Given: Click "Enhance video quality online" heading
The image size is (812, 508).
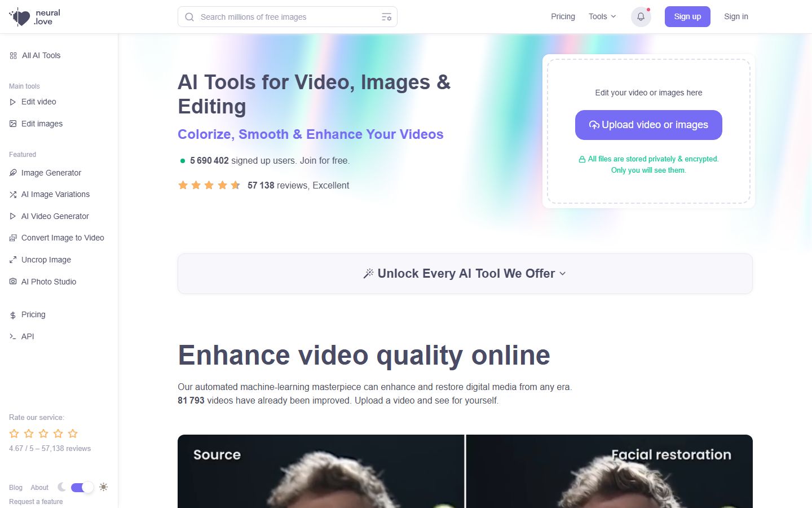Looking at the screenshot, I should 364,355.
